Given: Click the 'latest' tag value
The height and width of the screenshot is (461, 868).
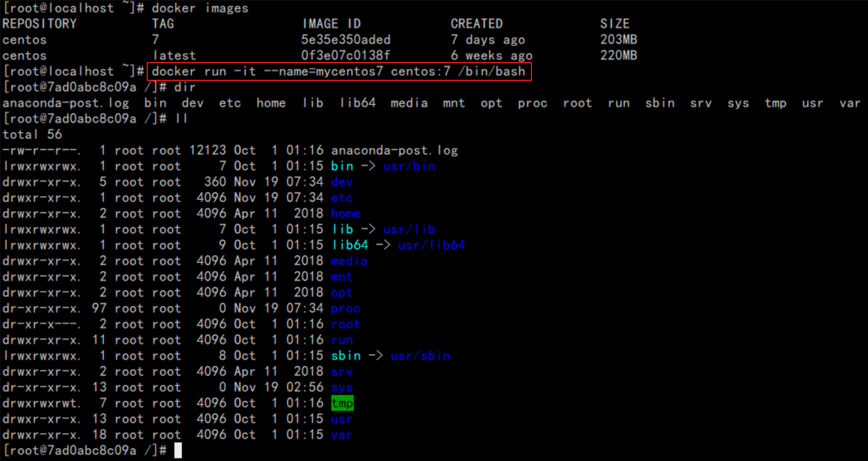Looking at the screenshot, I should point(174,55).
